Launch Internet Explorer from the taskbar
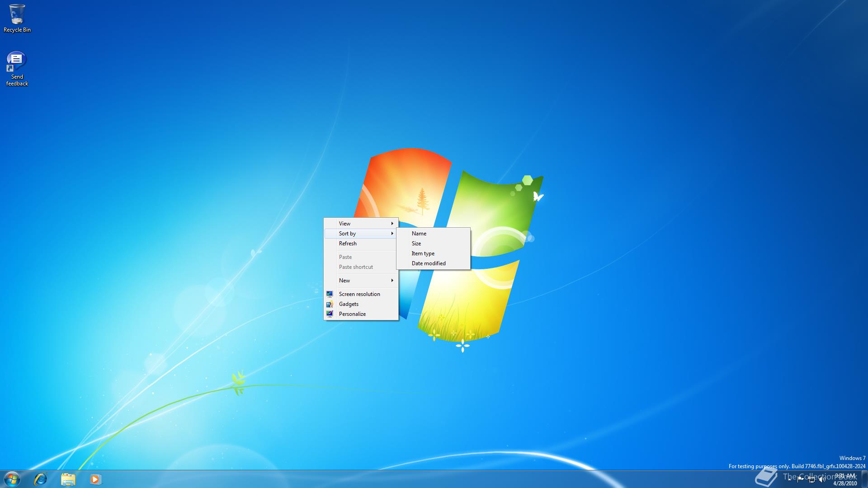The width and height of the screenshot is (868, 488). click(41, 479)
